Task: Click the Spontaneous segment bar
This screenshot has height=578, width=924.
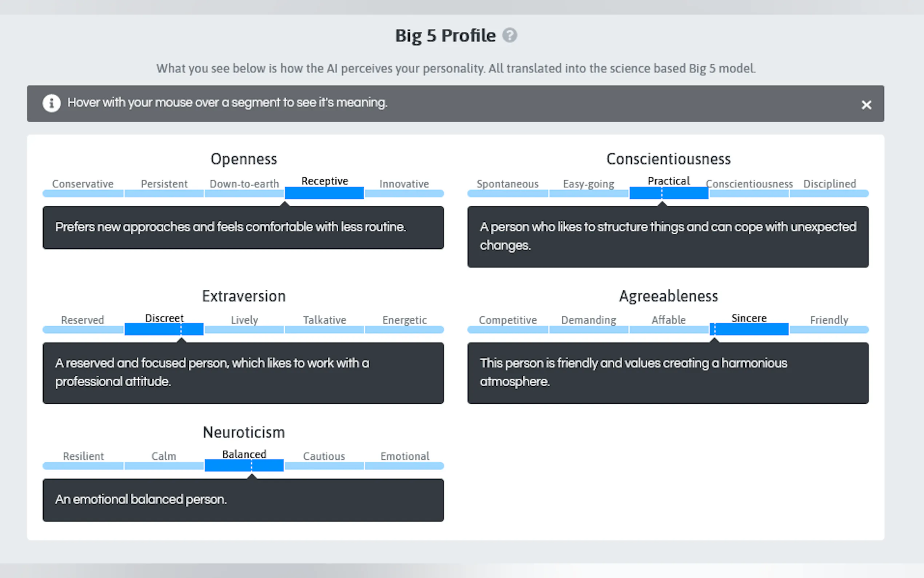Action: click(x=507, y=193)
